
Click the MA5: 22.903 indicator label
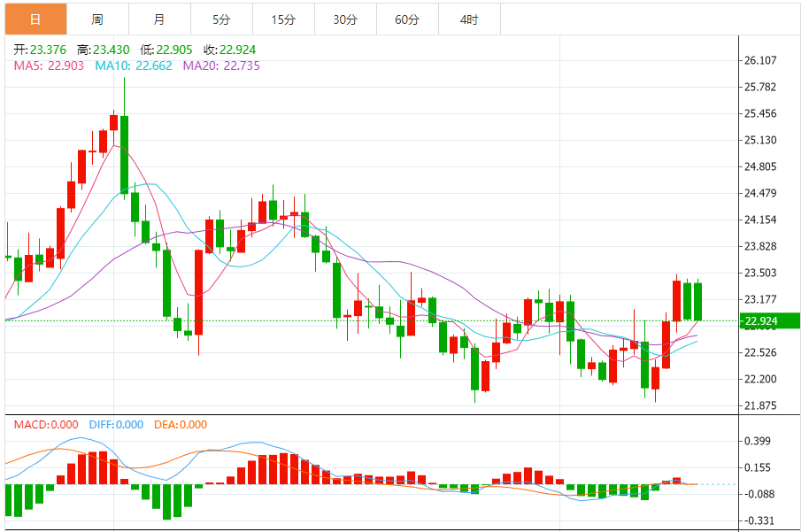click(x=49, y=66)
